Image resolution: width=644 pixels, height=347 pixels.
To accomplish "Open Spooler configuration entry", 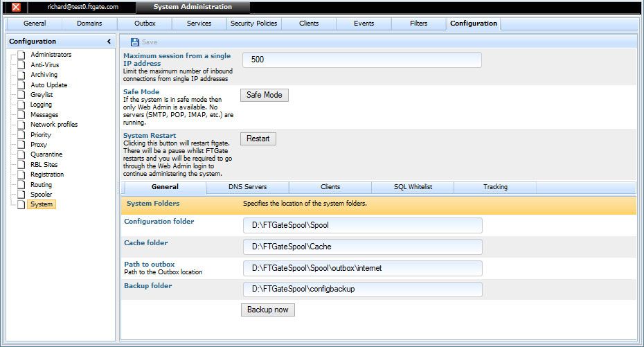I will pos(41,194).
